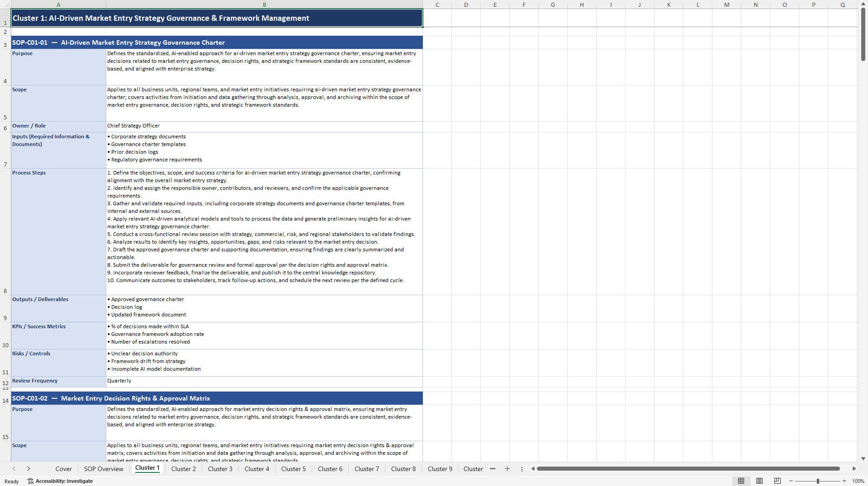Image resolution: width=868 pixels, height=486 pixels.
Task: Click the accessibility checker icon
Action: [x=30, y=481]
